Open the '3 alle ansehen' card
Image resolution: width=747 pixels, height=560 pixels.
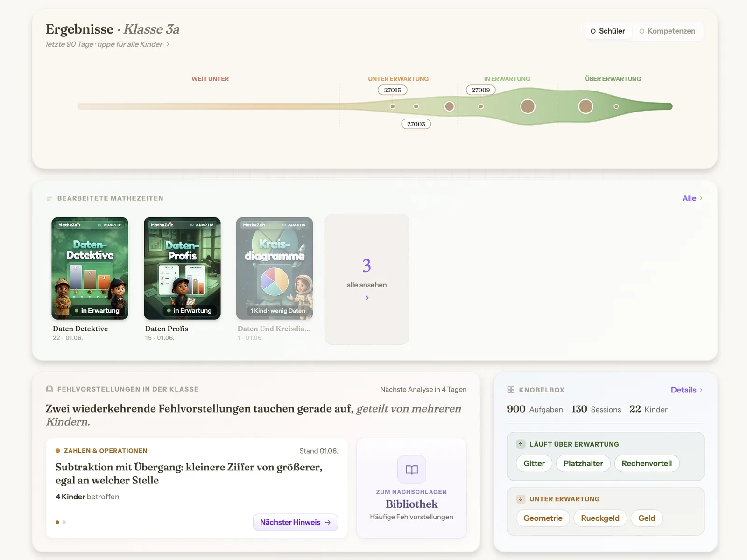pyautogui.click(x=367, y=279)
